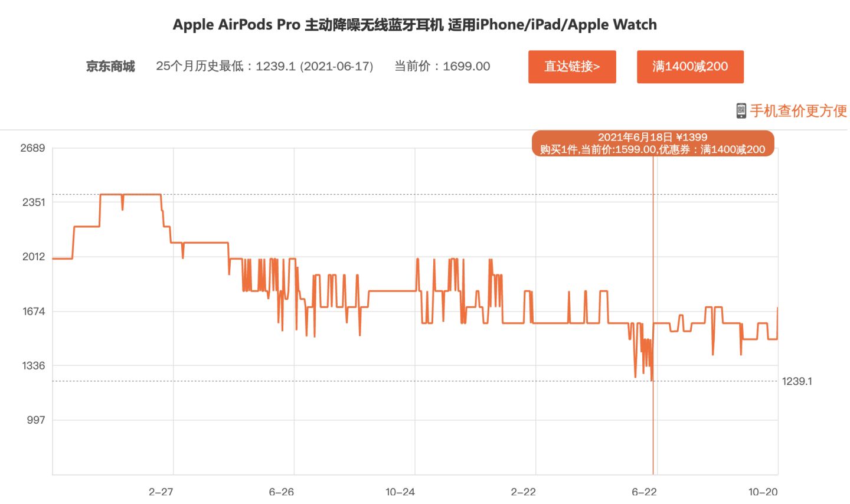Click the tooltip showing ¥1399 price
The width and height of the screenshot is (850, 504).
tap(654, 143)
